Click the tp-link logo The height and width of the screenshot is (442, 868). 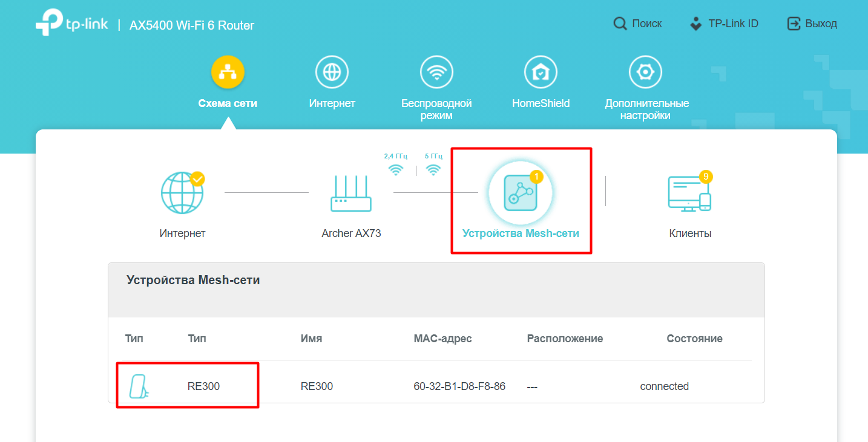click(72, 23)
